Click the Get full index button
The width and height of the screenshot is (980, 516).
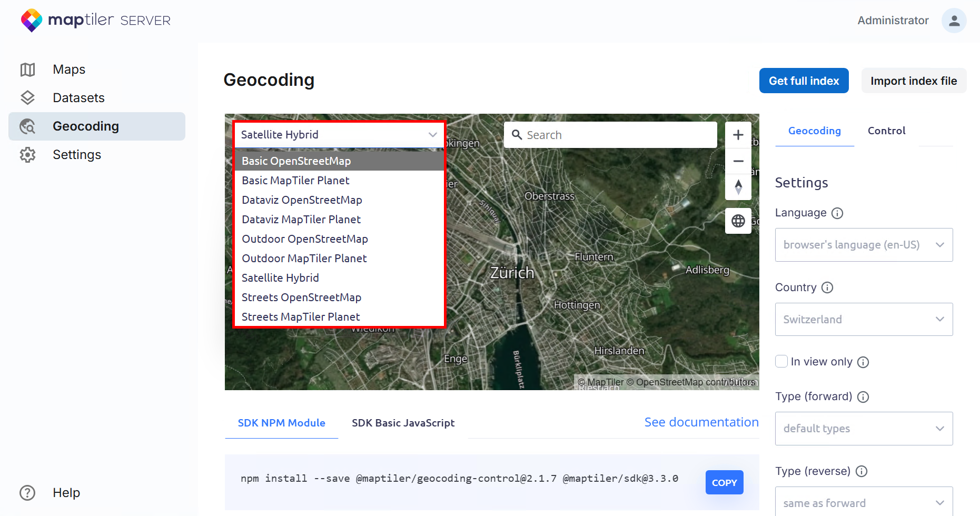[804, 81]
